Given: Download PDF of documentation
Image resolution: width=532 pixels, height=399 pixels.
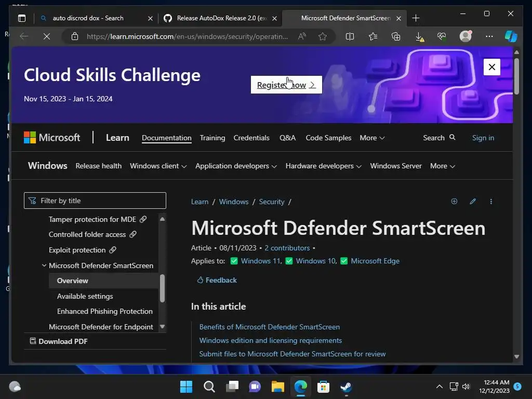Looking at the screenshot, I should click(x=59, y=341).
